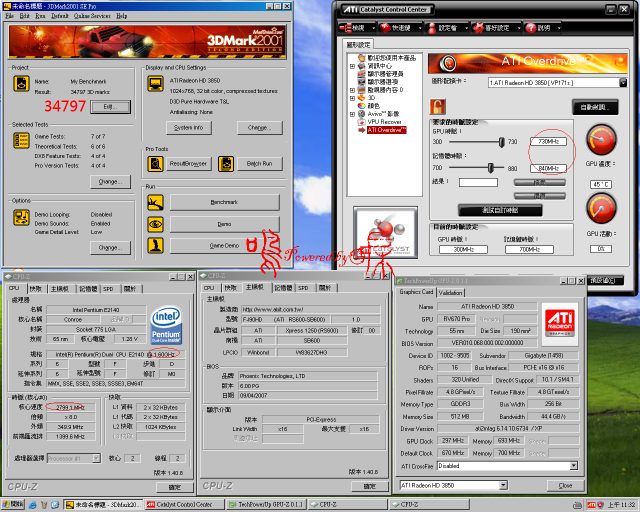The height and width of the screenshot is (512, 640).
Task: Open the Help menu in 3DMark2001
Action: click(x=122, y=16)
